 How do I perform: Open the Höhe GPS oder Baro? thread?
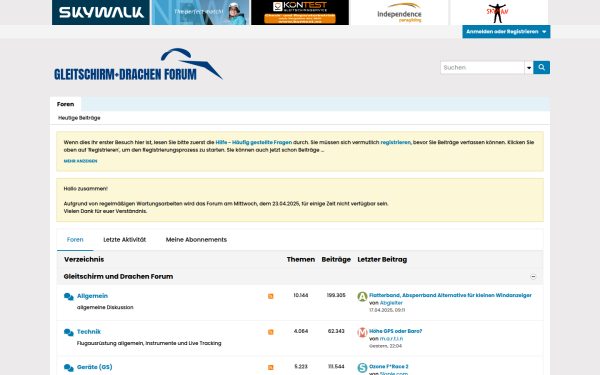click(x=396, y=331)
